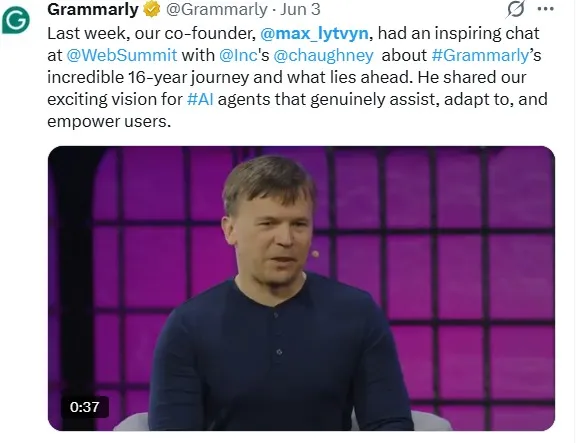Click the 0:37 video duration badge
This screenshot has height=443, width=580.
click(85, 407)
